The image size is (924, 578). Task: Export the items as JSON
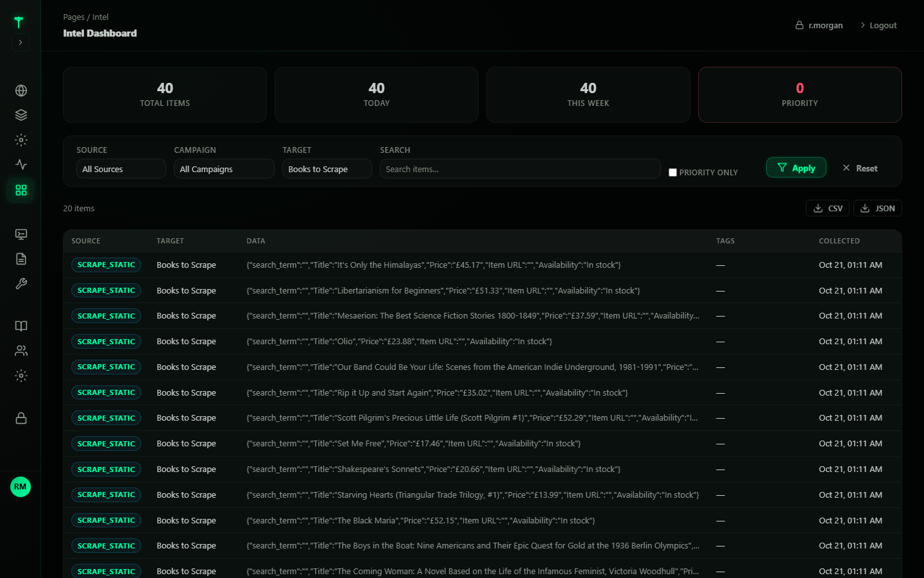pos(878,208)
